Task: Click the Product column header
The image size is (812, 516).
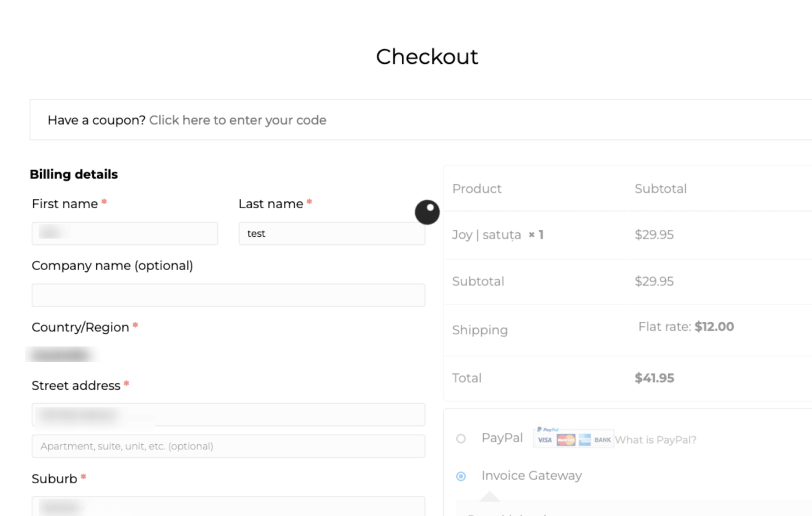Action: 476,189
